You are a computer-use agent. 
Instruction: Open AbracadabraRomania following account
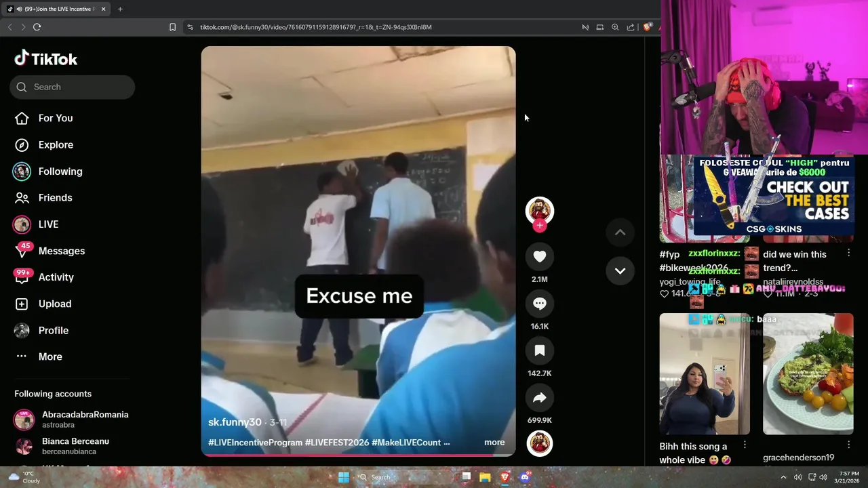(71, 420)
